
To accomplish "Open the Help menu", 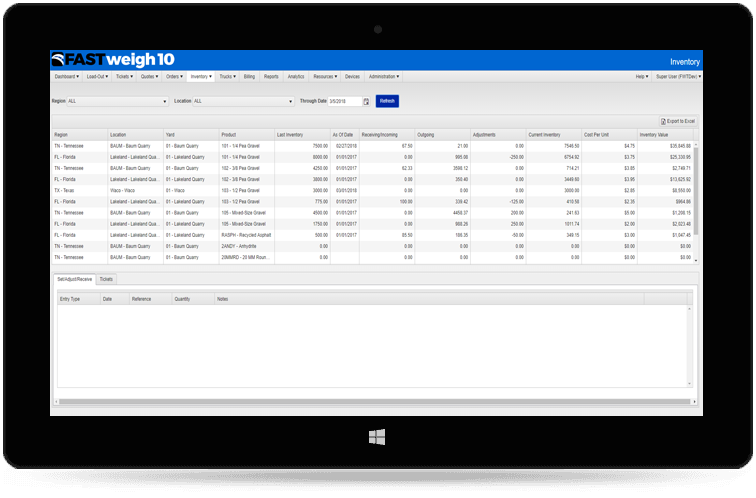I will click(x=642, y=77).
